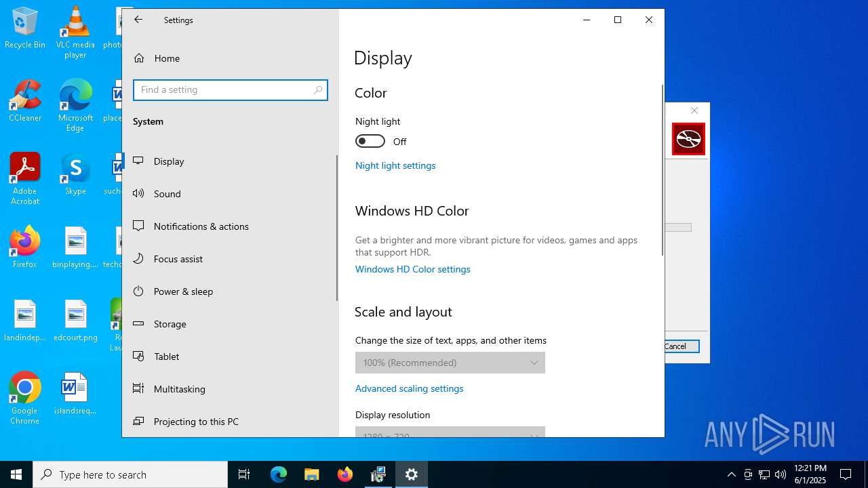Click the taskbar search box
The width and height of the screenshot is (868, 488).
[x=130, y=474]
